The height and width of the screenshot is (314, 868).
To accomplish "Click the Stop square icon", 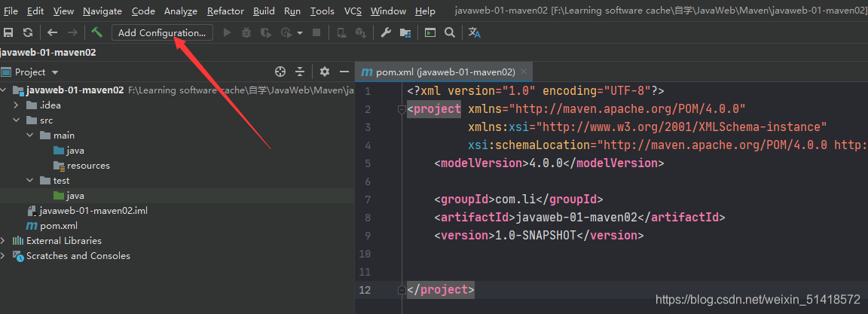I will point(316,32).
